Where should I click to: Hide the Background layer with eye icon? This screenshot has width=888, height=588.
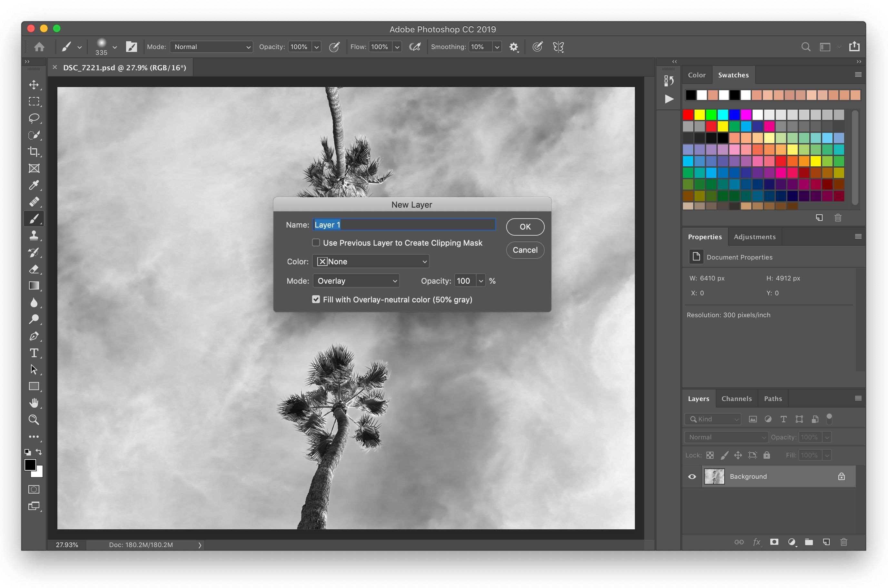point(692,477)
